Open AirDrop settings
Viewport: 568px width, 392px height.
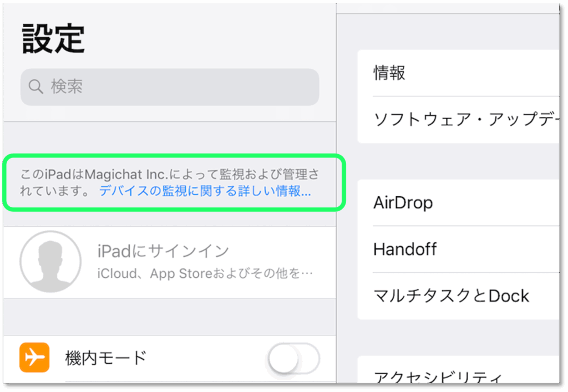[458, 203]
